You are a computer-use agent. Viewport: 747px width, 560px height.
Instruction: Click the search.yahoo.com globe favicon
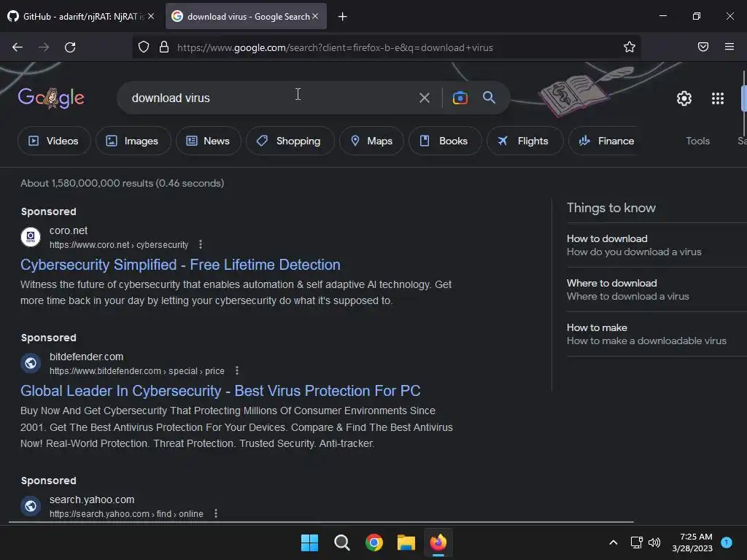[x=31, y=506]
